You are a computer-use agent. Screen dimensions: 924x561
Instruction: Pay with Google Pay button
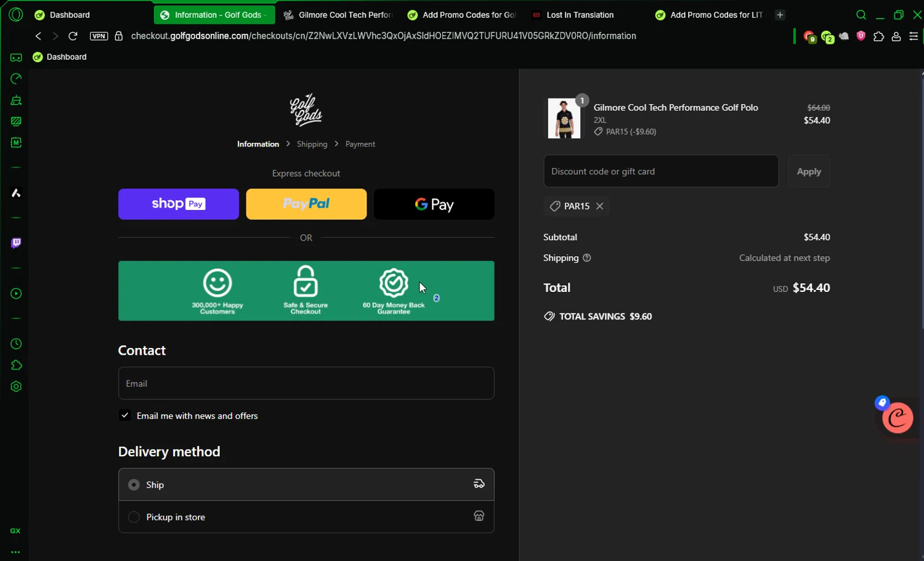point(434,204)
